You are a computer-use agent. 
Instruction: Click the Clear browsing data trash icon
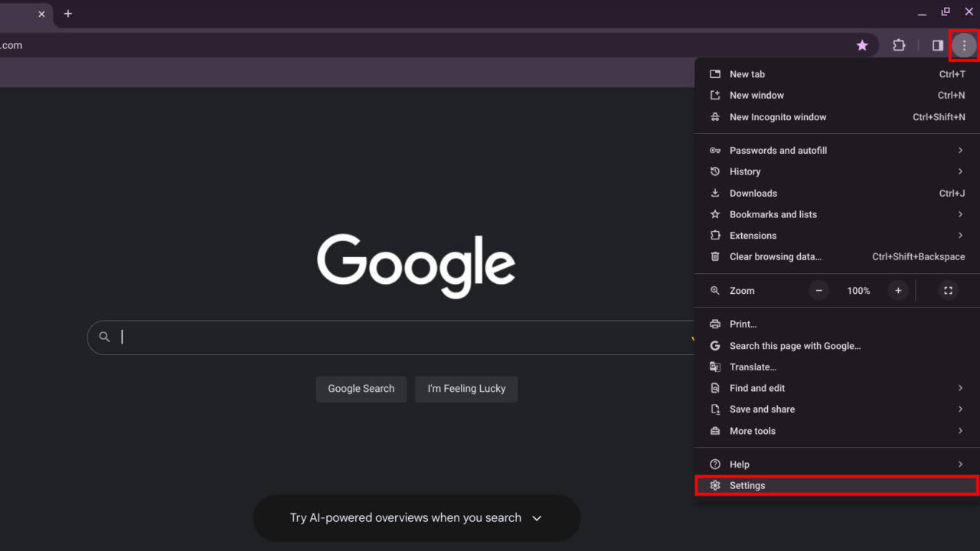tap(714, 256)
